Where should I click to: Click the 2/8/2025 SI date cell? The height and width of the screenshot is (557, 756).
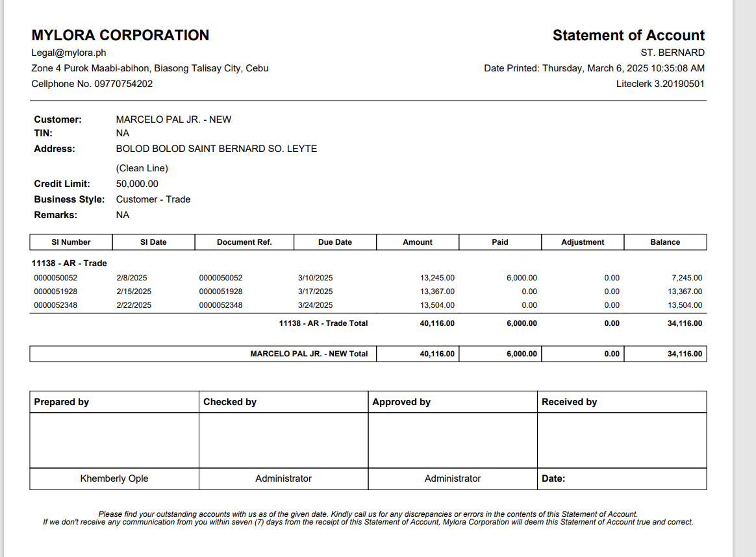tap(132, 278)
